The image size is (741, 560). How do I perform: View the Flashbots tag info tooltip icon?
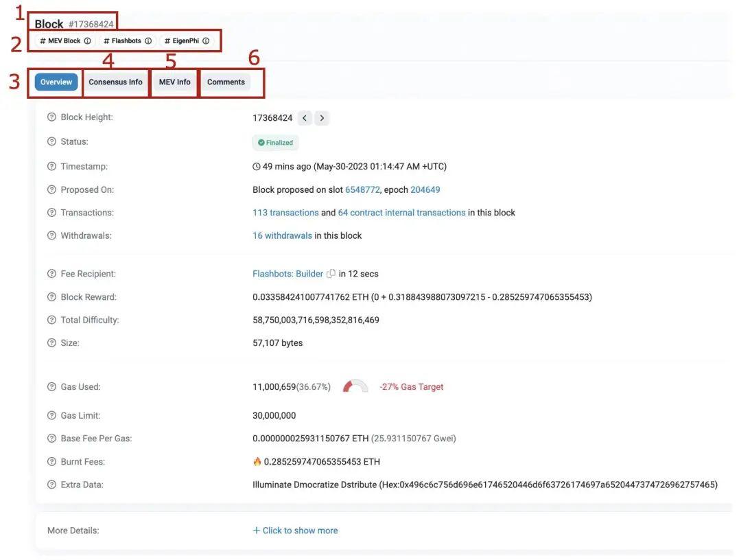(148, 40)
